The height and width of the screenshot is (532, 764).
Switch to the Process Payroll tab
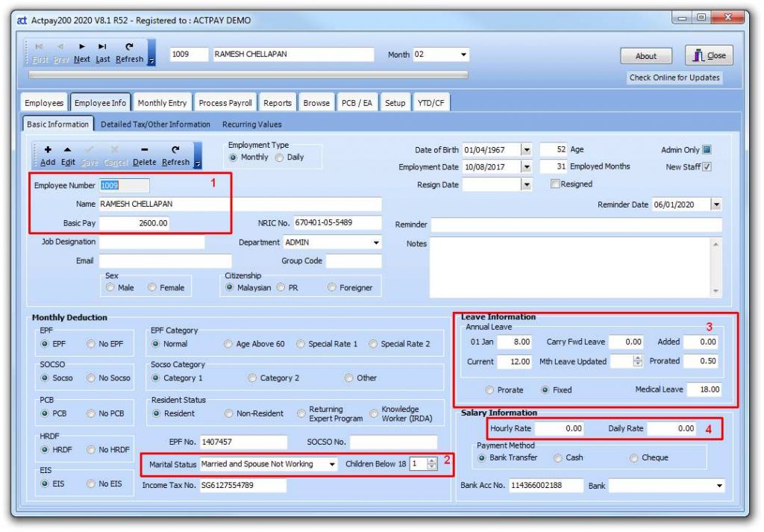[228, 102]
